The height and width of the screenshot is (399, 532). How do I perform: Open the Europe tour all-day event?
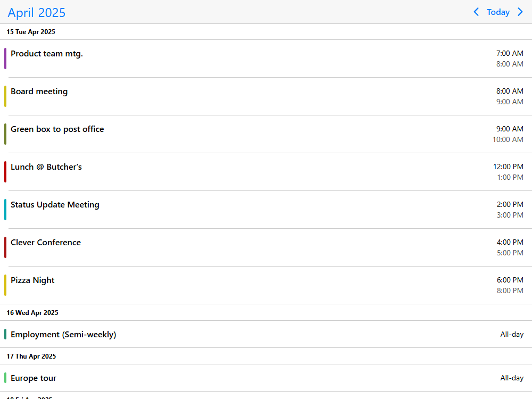266,378
